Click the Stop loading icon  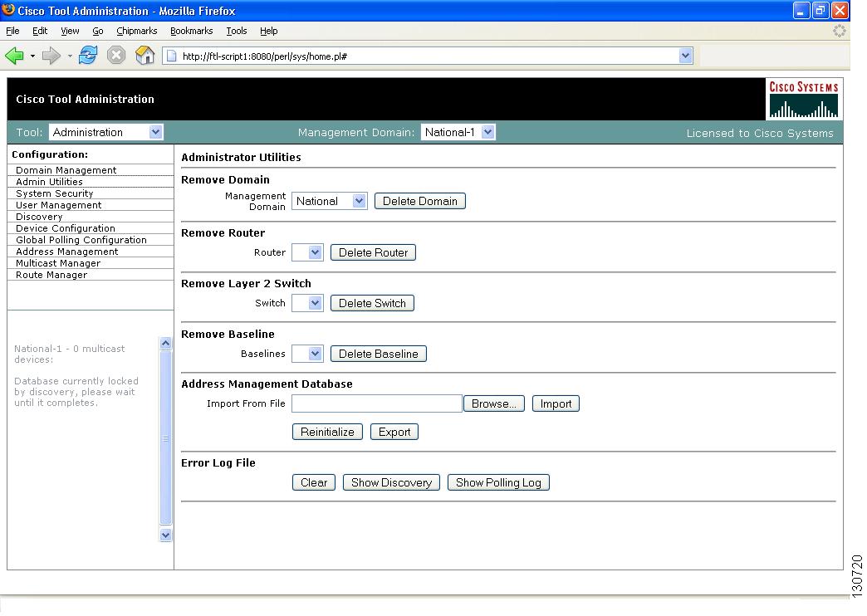coord(116,56)
